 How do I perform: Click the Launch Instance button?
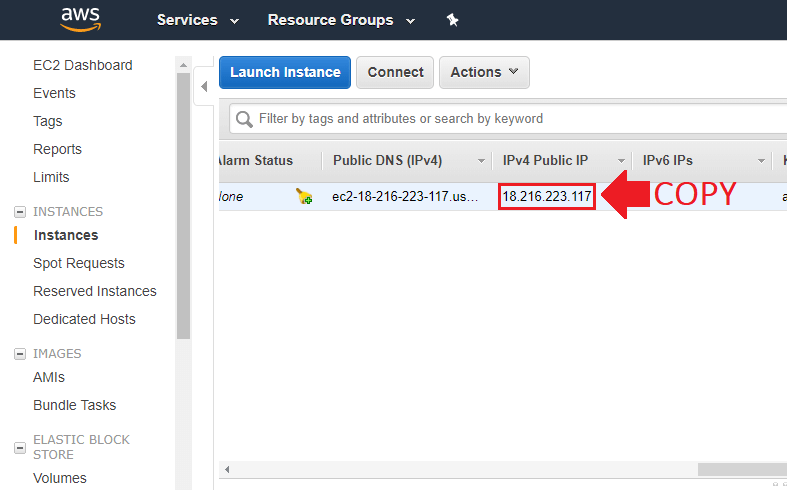(285, 72)
